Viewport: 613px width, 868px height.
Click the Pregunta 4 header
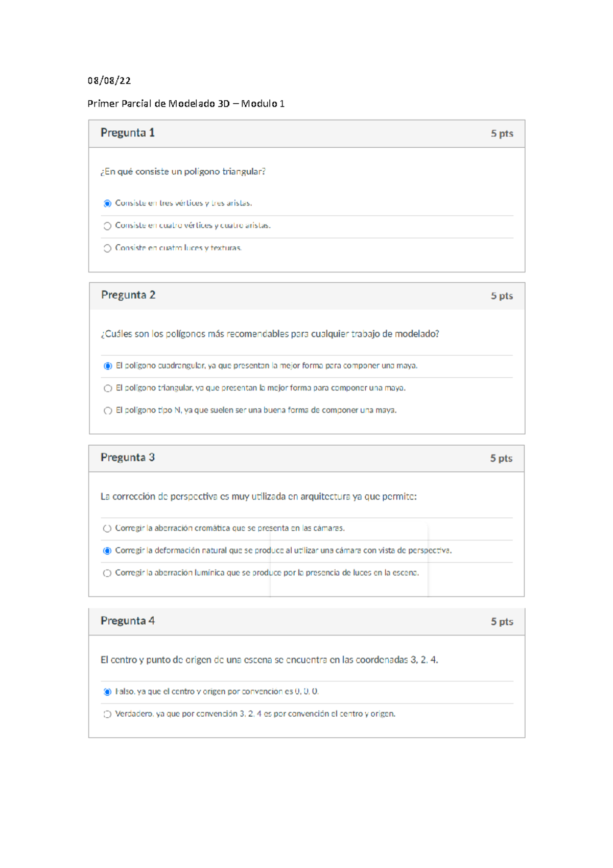point(128,622)
